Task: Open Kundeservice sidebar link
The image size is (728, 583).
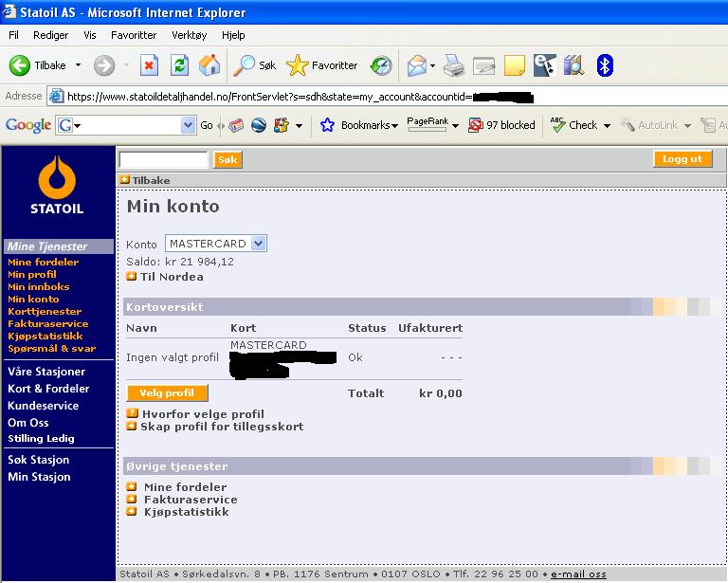Action: tap(44, 406)
